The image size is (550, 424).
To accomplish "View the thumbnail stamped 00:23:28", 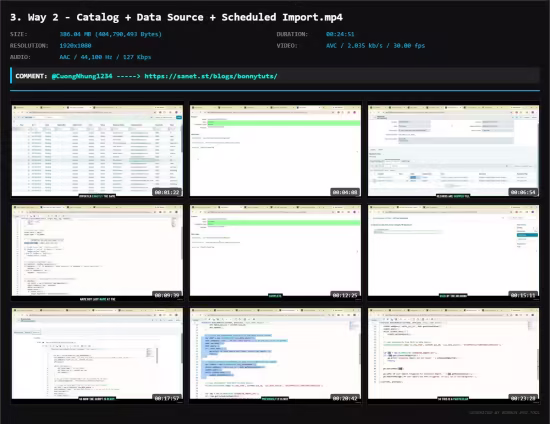I will tap(454, 355).
